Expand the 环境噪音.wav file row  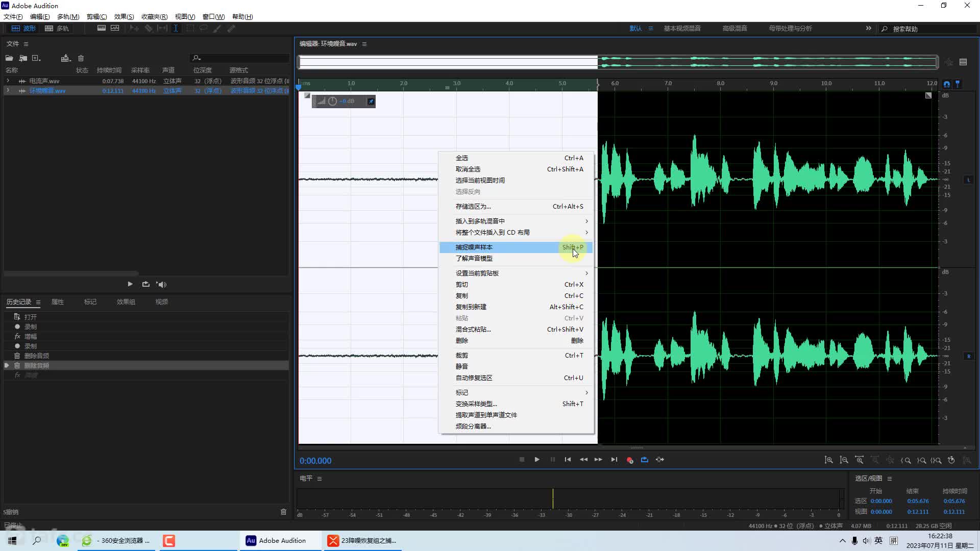8,91
